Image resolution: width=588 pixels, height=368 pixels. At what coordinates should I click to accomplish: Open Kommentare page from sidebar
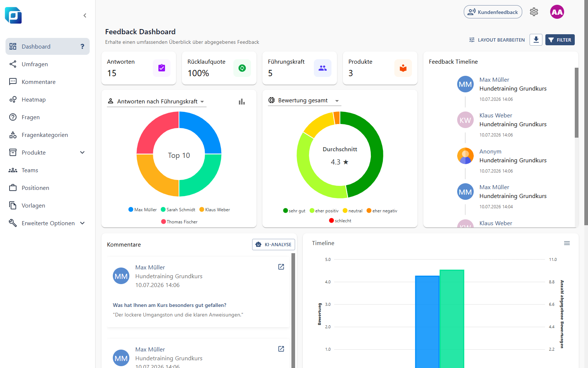(47, 82)
